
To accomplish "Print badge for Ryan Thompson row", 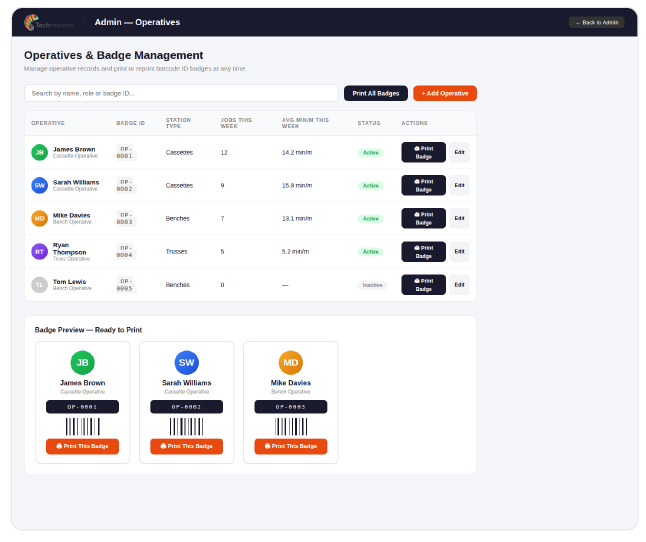I will point(424,252).
